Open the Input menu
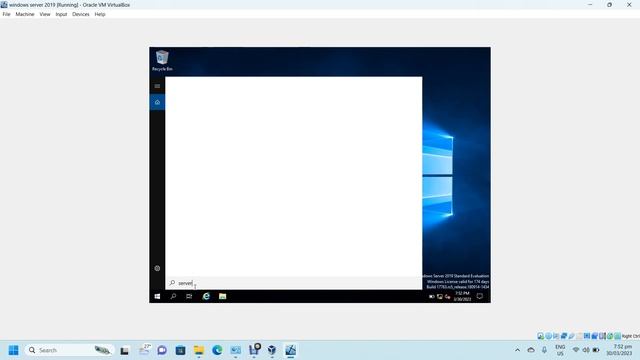 click(x=61, y=14)
